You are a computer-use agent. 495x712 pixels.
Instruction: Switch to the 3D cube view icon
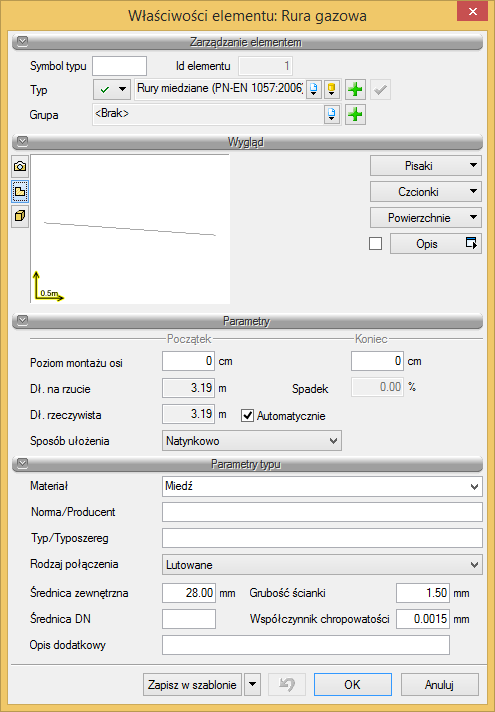(20, 216)
